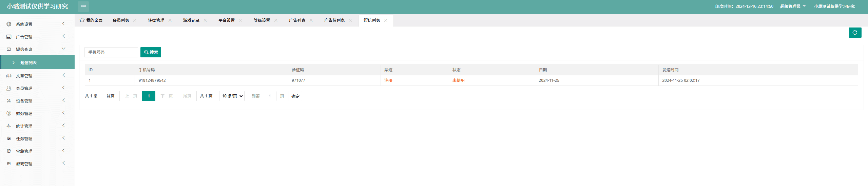Click the home icon on 我的桌面 tab
Viewport: 868px width, 186px height.
(x=82, y=20)
